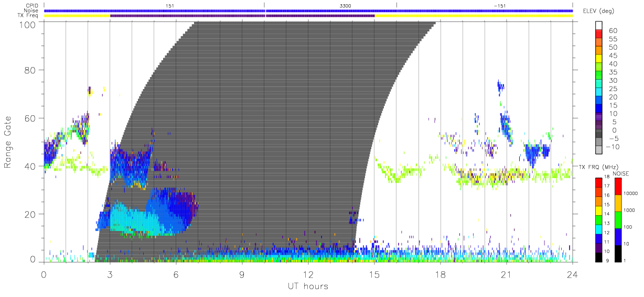Click the 55 label on ELEV colorbar
Image resolution: width=644 pixels, height=297 pixels.
coord(613,39)
